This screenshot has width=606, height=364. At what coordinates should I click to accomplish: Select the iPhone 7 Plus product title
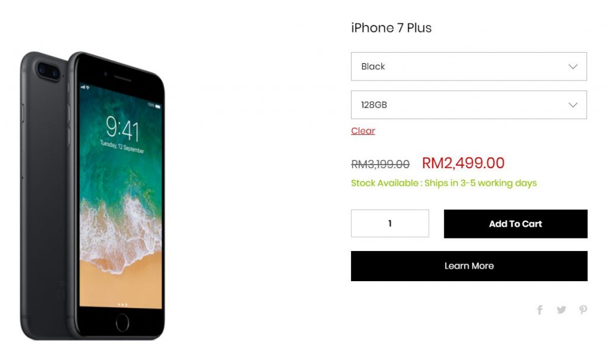pyautogui.click(x=391, y=28)
